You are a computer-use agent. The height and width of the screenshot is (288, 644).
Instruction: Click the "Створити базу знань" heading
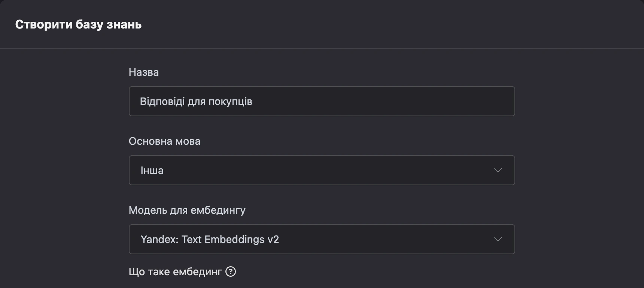point(78,24)
